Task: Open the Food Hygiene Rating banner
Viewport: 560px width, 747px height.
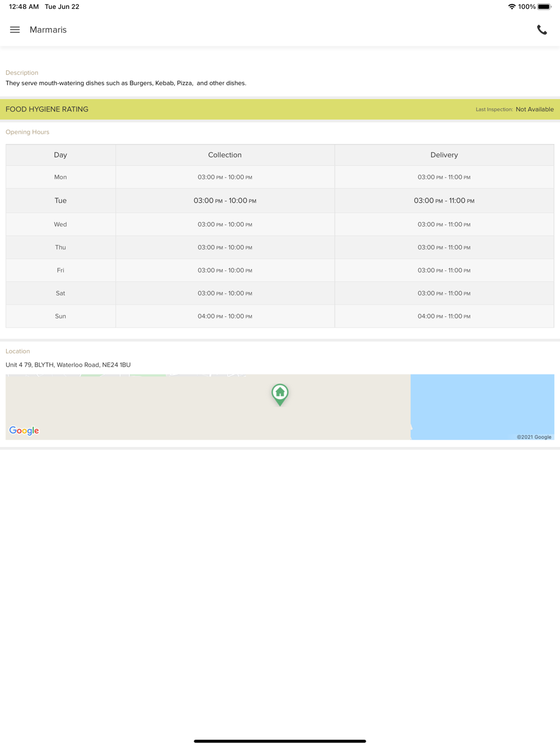Action: [280, 109]
